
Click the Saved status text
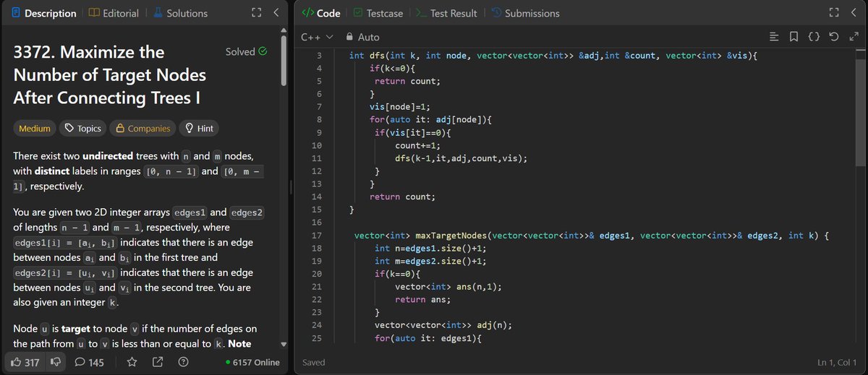(314, 362)
